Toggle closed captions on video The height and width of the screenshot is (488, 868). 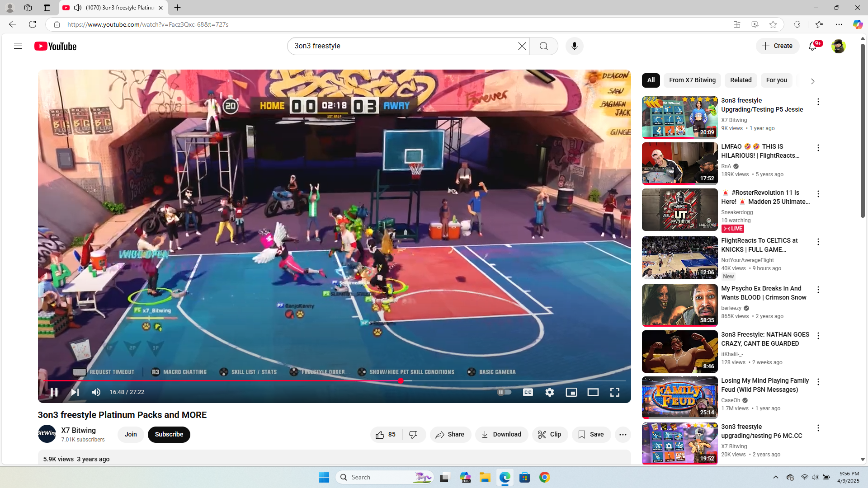point(528,392)
